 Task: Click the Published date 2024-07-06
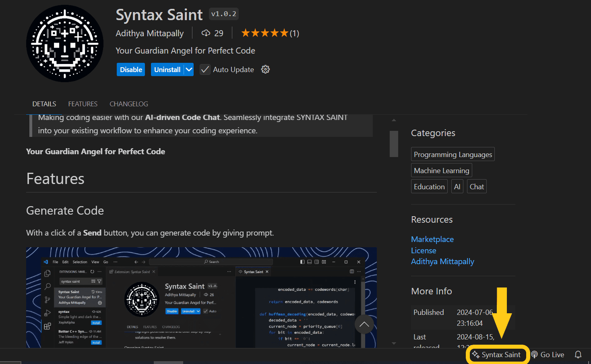pyautogui.click(x=475, y=318)
